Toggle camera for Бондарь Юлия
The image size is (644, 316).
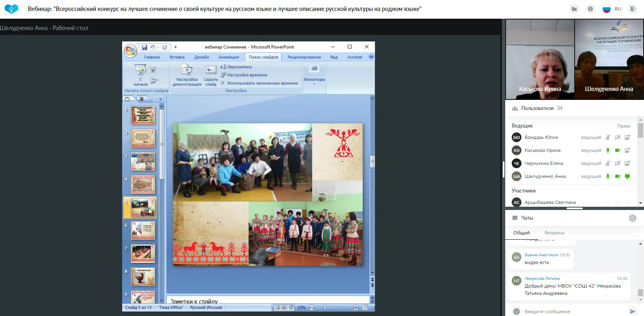tap(618, 137)
